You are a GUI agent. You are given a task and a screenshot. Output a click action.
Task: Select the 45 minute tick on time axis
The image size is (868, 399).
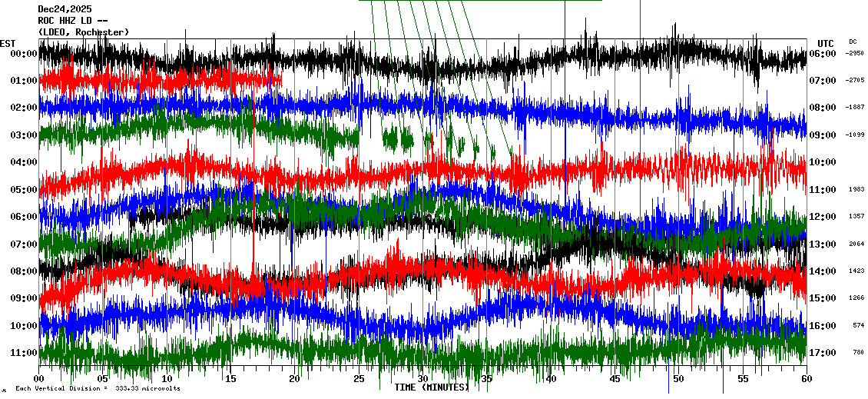click(x=614, y=379)
